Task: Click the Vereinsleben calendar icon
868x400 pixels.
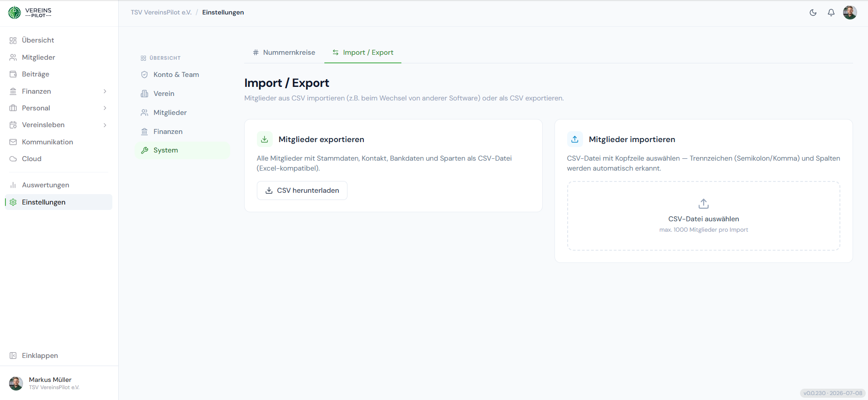Action: pos(13,125)
